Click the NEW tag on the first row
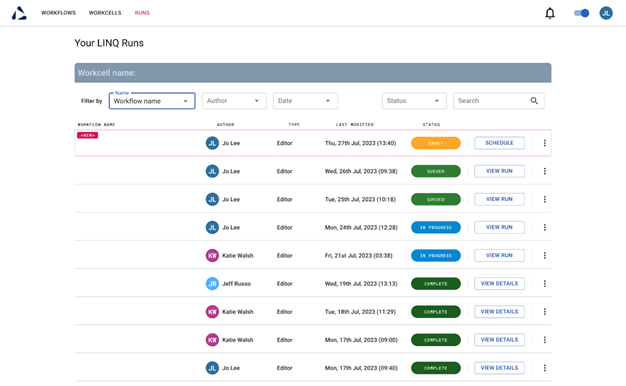 pos(87,135)
